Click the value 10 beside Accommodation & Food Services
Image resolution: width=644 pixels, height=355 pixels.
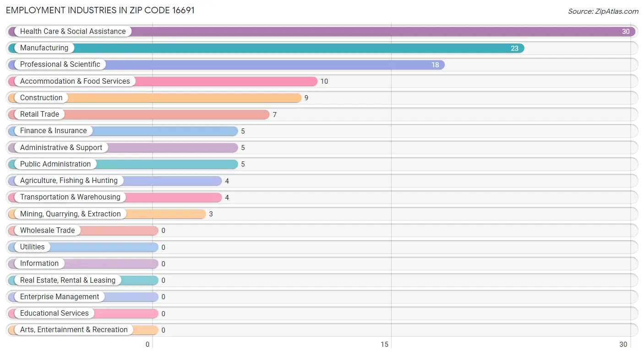[324, 82]
